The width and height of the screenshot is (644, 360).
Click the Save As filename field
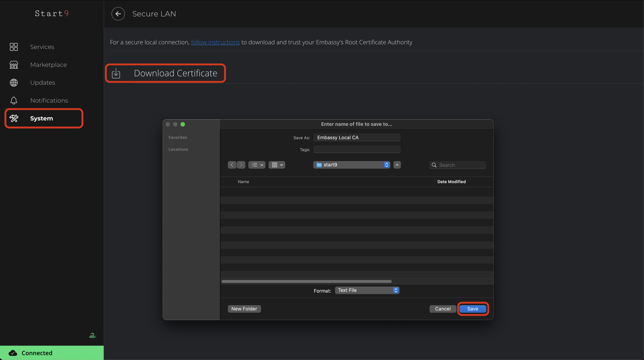357,138
